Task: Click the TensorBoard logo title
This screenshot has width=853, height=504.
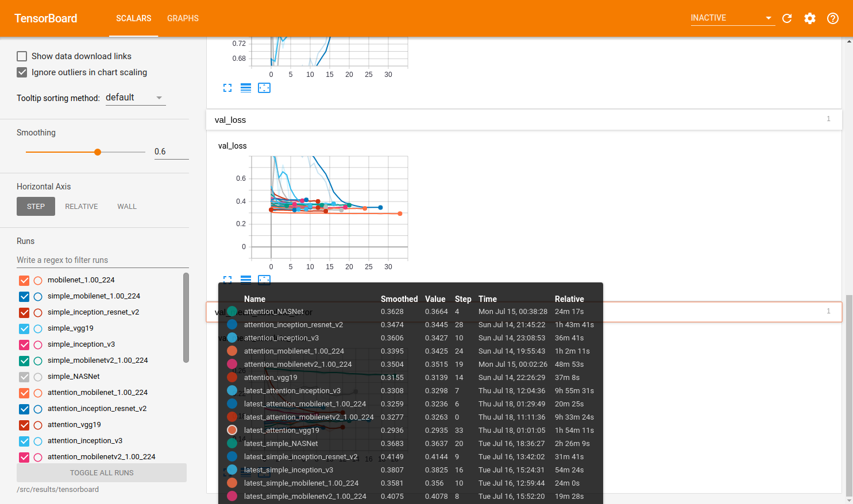Action: [x=46, y=18]
